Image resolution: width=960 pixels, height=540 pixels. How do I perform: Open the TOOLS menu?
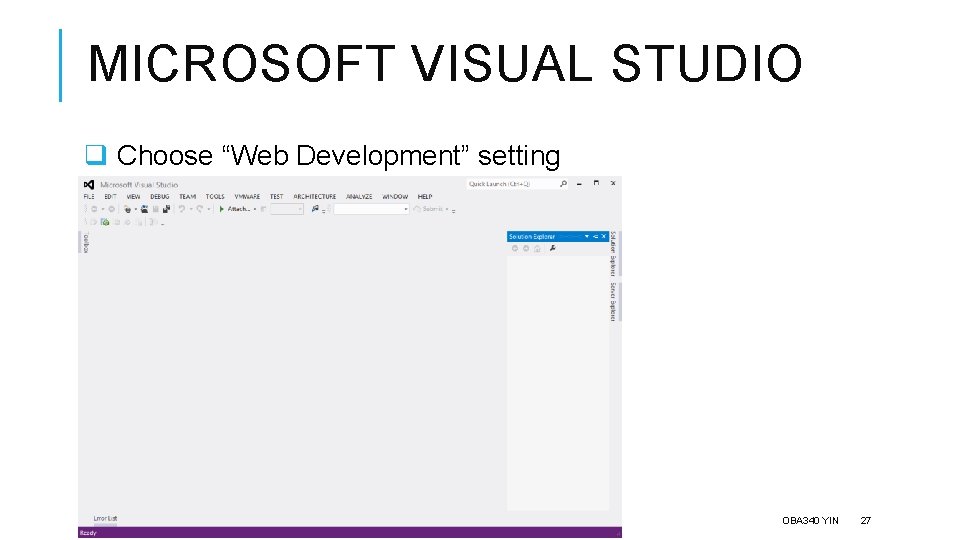tap(215, 197)
